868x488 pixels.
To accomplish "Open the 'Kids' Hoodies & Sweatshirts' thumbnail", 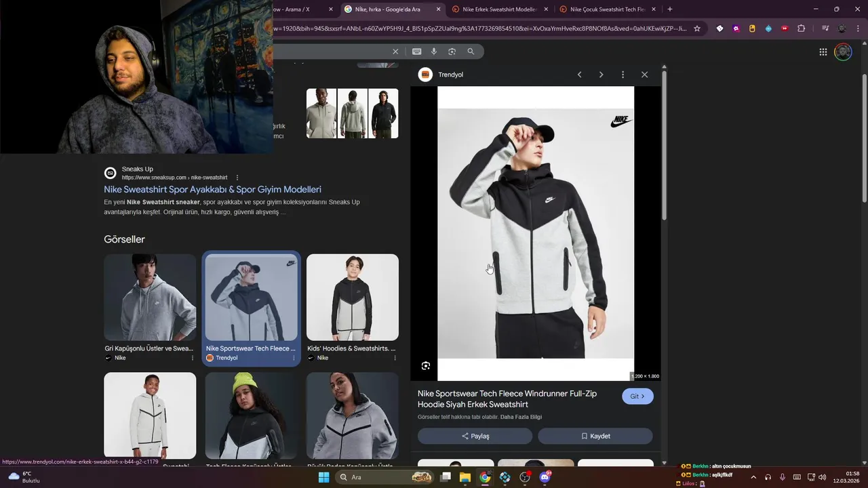I will [353, 298].
